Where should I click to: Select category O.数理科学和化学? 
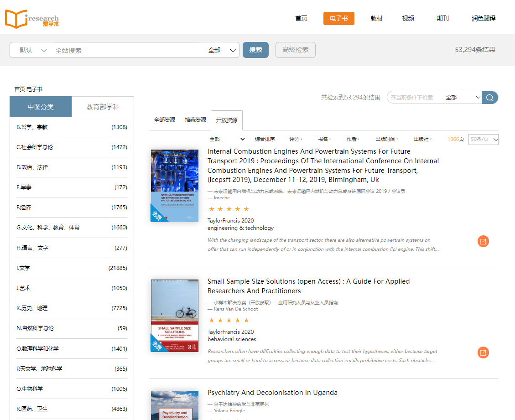click(x=72, y=349)
